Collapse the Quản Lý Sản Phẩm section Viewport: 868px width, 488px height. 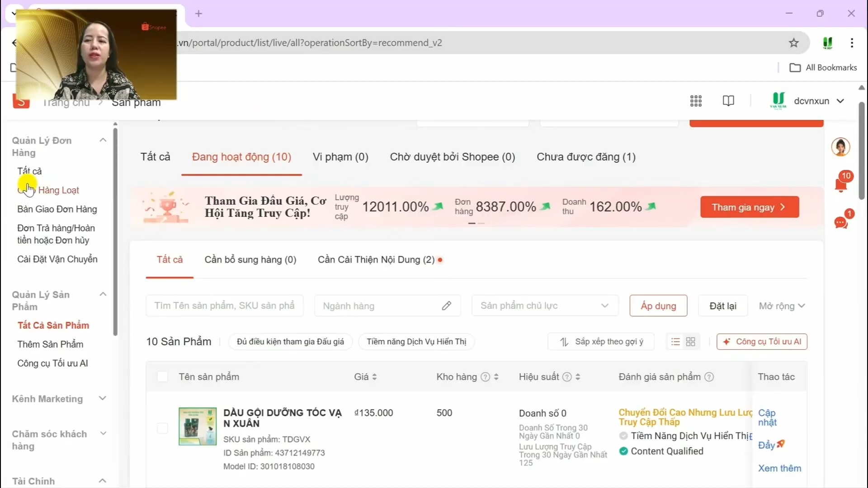click(x=103, y=294)
